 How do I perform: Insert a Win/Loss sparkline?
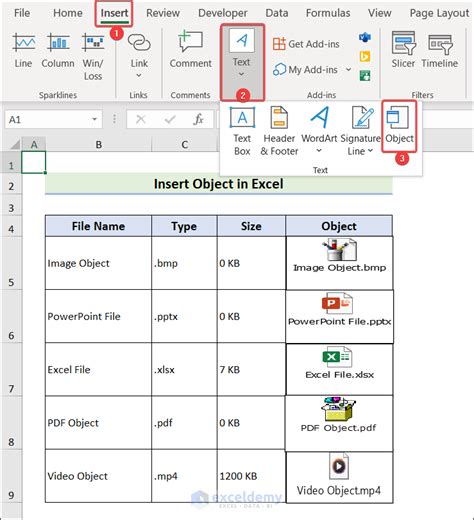pyautogui.click(x=93, y=57)
